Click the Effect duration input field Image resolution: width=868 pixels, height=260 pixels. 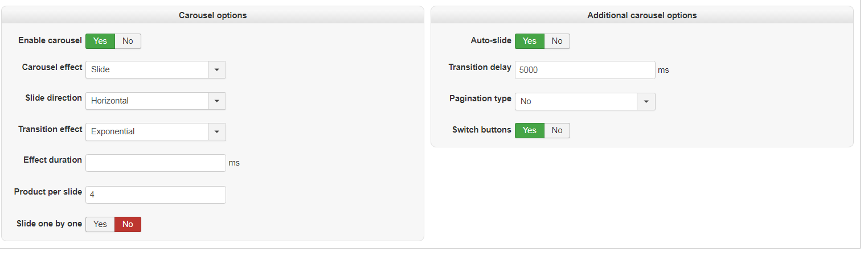point(155,163)
